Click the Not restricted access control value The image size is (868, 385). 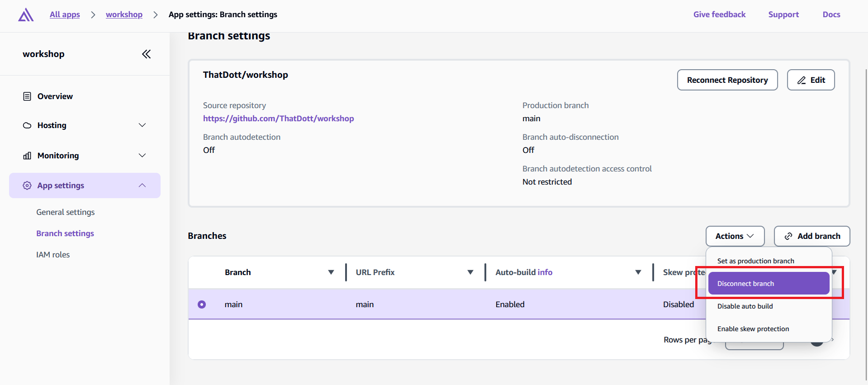[547, 182]
